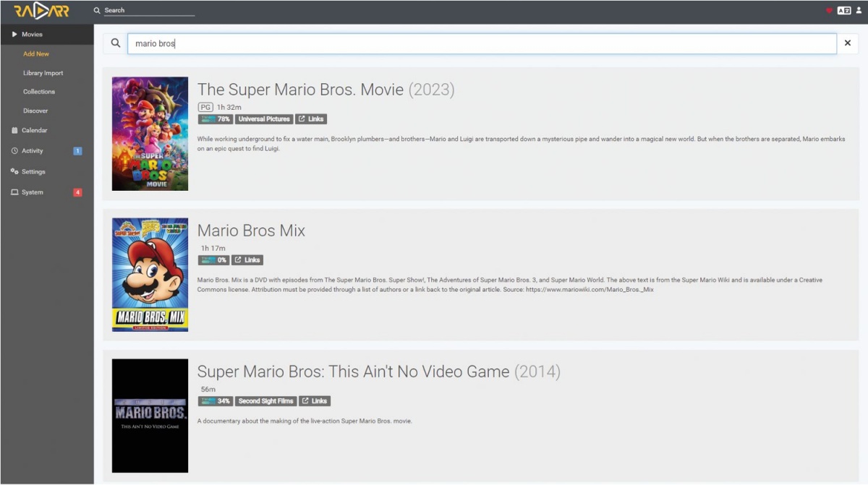The image size is (868, 485).
Task: Open the user profile icon
Action: 859,11
